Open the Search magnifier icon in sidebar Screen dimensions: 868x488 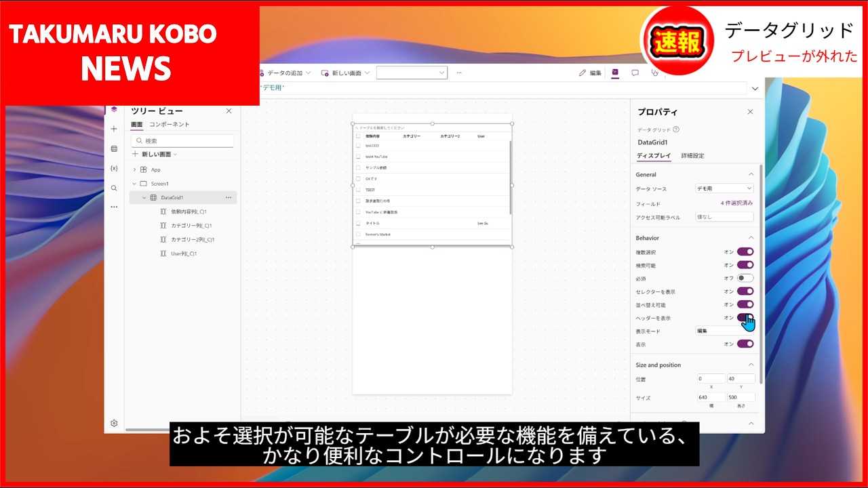[114, 188]
